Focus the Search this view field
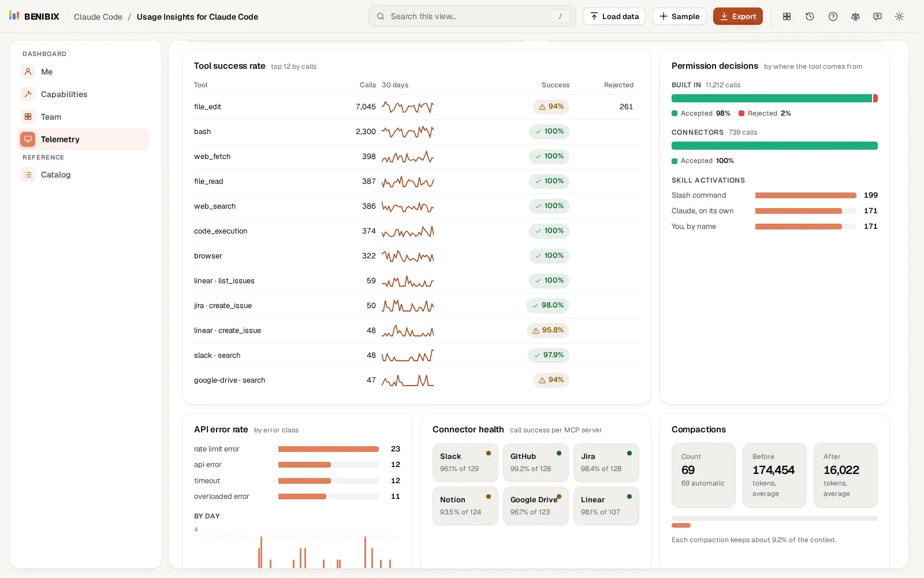Screen dimensions: 924x578 point(472,16)
